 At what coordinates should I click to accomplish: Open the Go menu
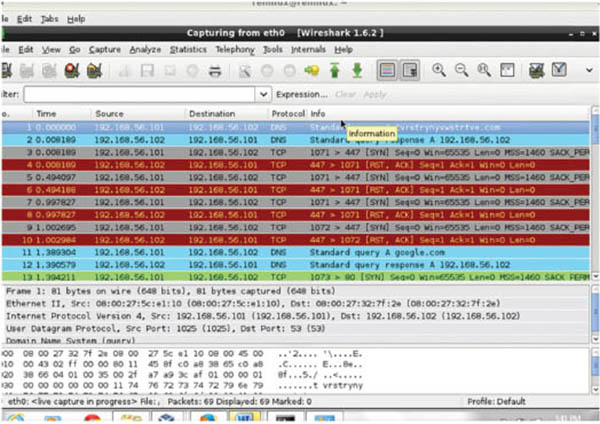75,50
